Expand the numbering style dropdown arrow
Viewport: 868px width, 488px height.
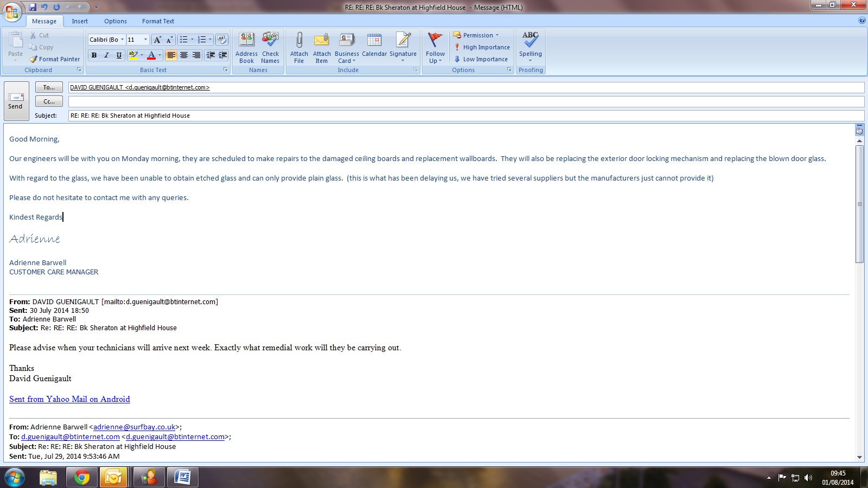pyautogui.click(x=210, y=40)
